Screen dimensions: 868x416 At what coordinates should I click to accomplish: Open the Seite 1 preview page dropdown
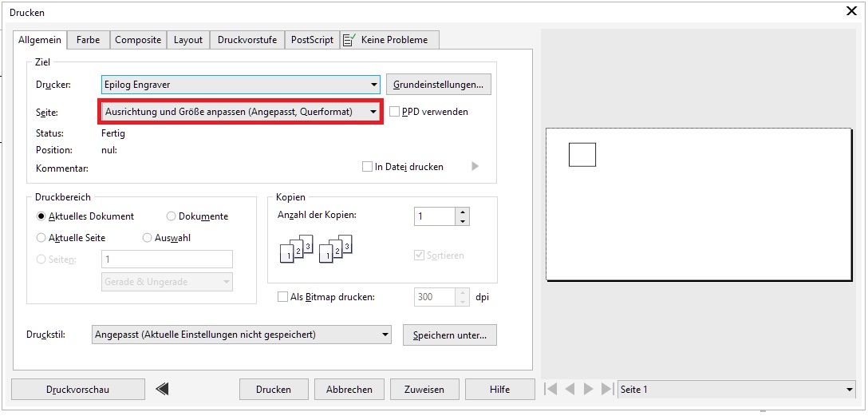tap(737, 390)
